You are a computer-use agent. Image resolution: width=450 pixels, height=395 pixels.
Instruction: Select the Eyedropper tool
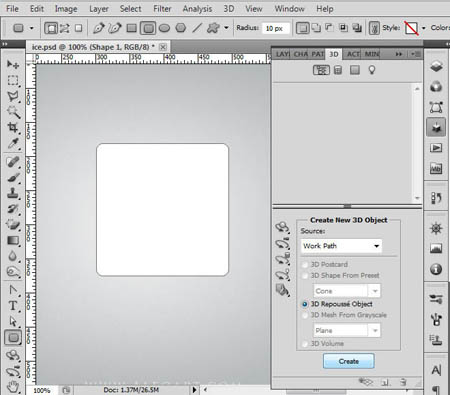pyautogui.click(x=13, y=144)
